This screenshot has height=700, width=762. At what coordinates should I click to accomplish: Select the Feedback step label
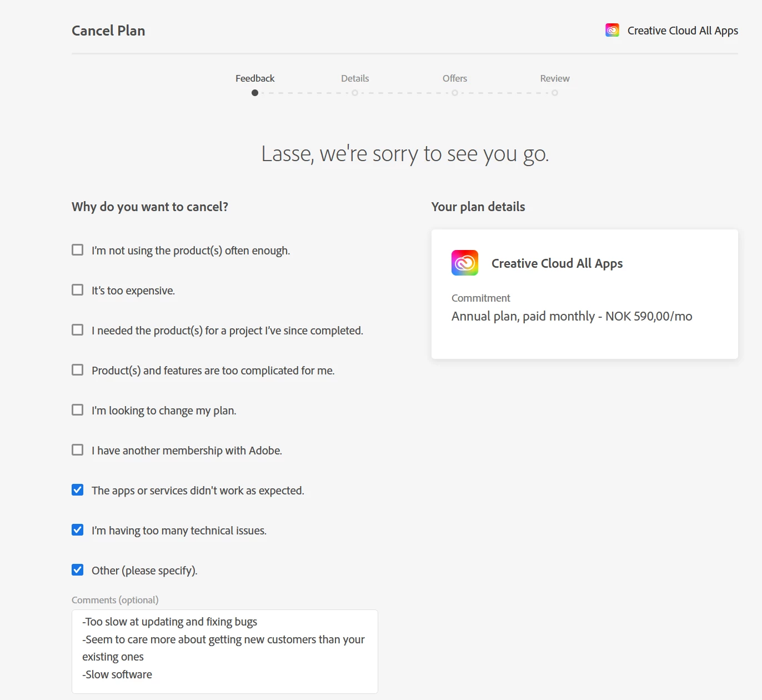[x=255, y=78]
